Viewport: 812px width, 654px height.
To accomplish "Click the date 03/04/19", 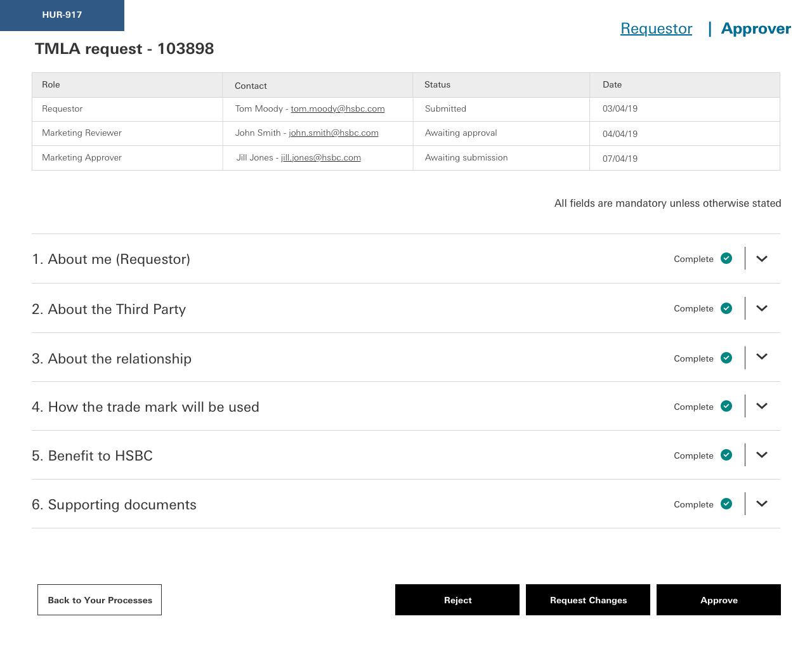I will coord(620,109).
